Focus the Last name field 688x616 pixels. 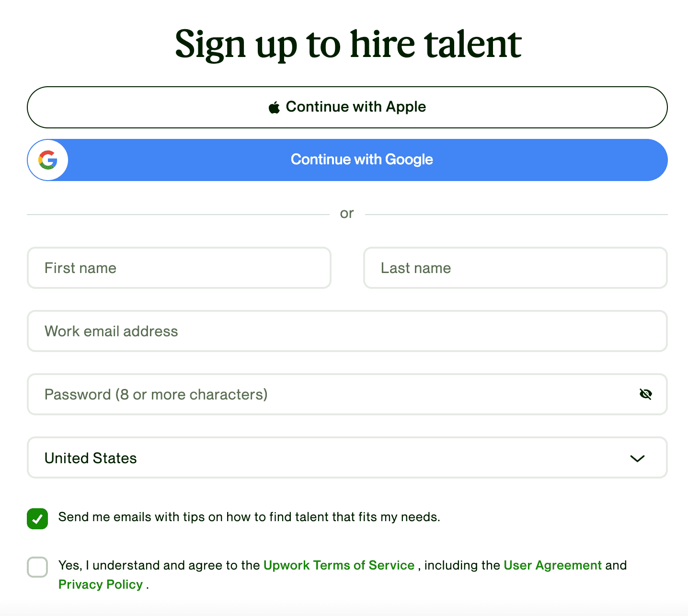click(516, 268)
